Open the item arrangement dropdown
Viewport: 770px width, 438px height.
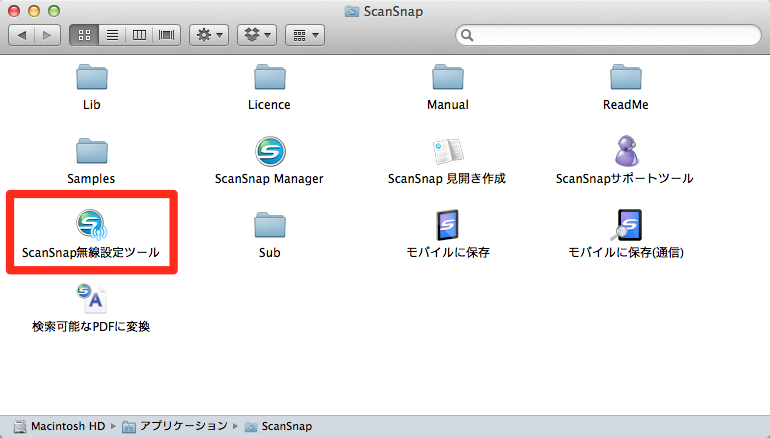pyautogui.click(x=305, y=35)
